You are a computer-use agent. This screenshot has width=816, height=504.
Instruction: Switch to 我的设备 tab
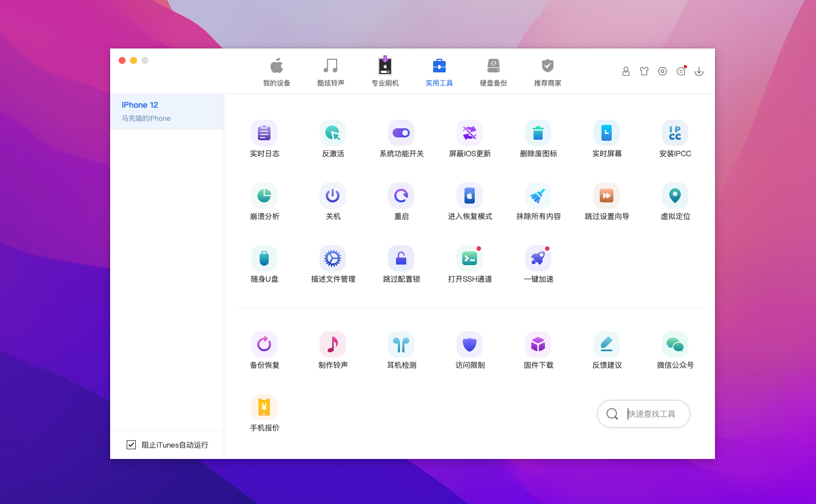pyautogui.click(x=277, y=72)
